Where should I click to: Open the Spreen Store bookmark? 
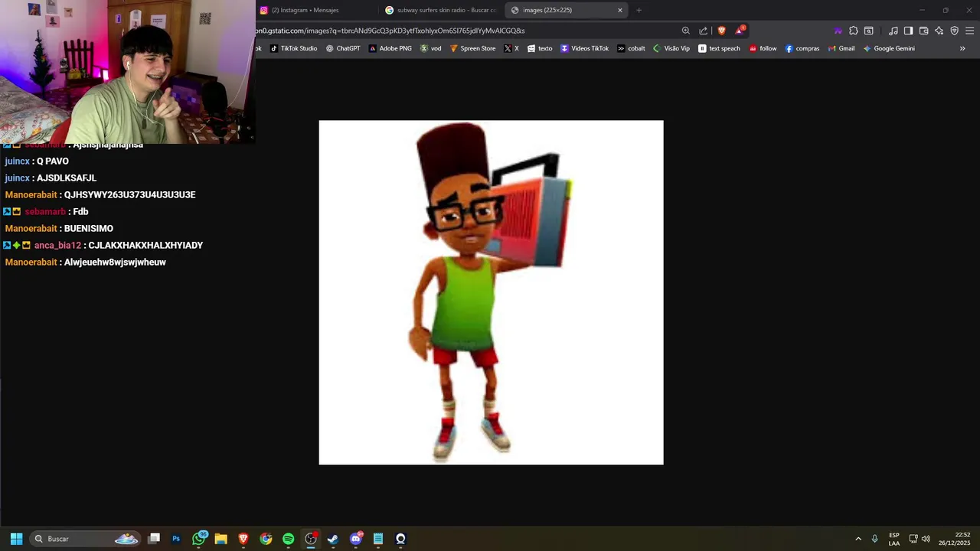pyautogui.click(x=472, y=48)
